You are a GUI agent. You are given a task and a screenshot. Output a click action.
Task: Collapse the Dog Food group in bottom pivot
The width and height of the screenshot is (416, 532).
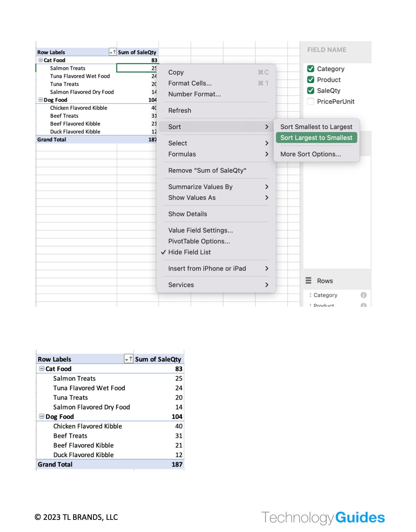click(x=42, y=416)
